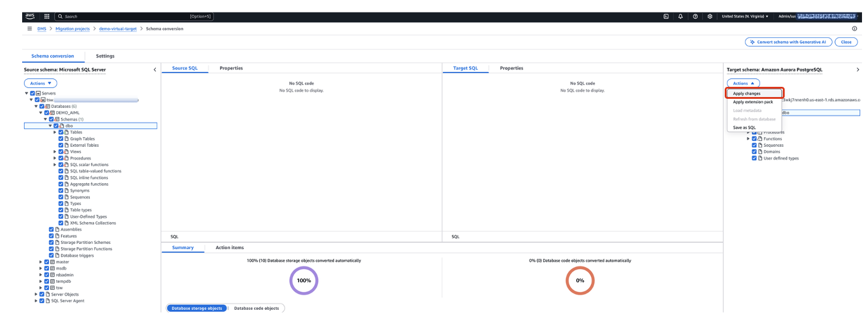Open AWS CloudShell terminal icon
Image resolution: width=868 pixels, height=333 pixels.
pyautogui.click(x=666, y=16)
